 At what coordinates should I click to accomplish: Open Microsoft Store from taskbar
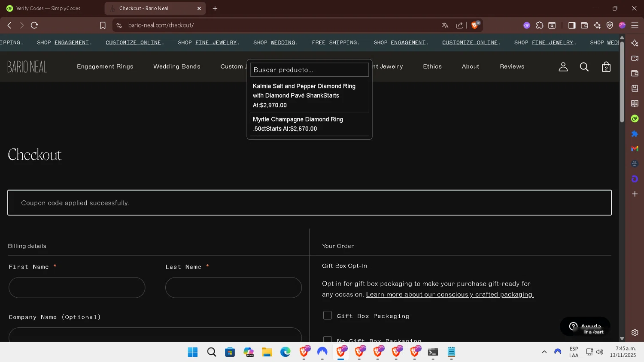tap(230, 352)
